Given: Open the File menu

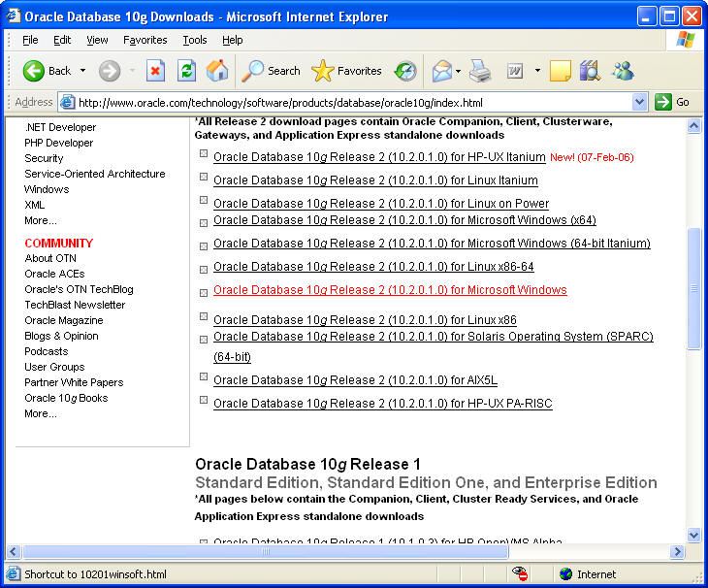Looking at the screenshot, I should click(30, 40).
